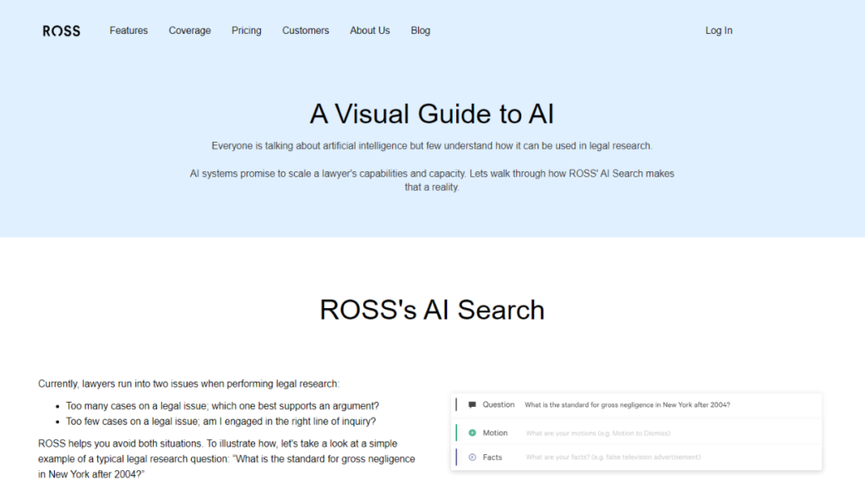Click the 'Too many cases on a legal issue' bullet

[x=222, y=406]
